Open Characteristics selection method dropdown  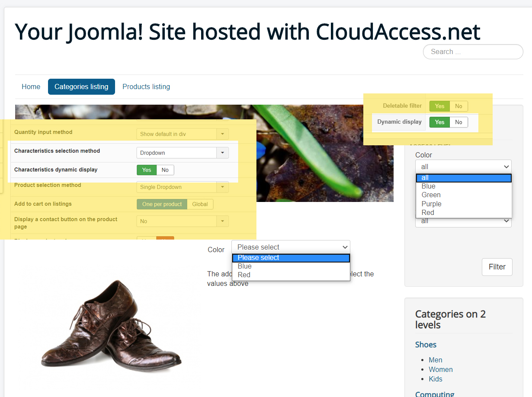click(x=183, y=153)
